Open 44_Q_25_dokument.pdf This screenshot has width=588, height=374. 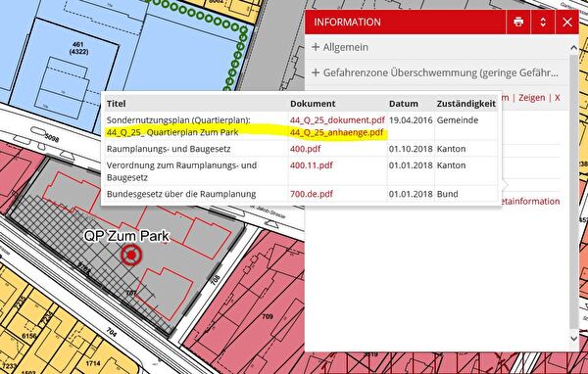pyautogui.click(x=337, y=119)
